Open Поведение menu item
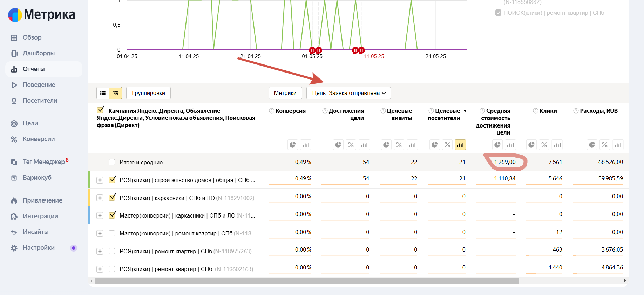 pyautogui.click(x=39, y=85)
